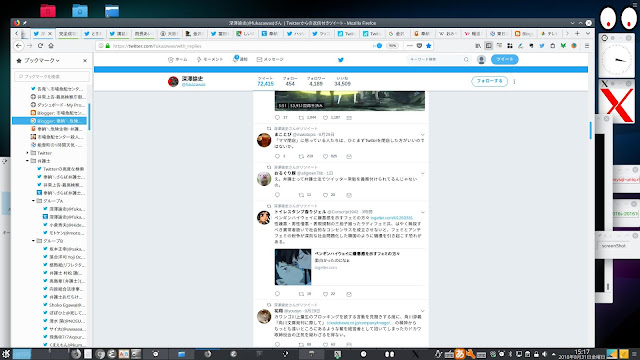Click the zoom level 90% indicator in address bar
This screenshot has height=360, width=640.
(x=393, y=46)
